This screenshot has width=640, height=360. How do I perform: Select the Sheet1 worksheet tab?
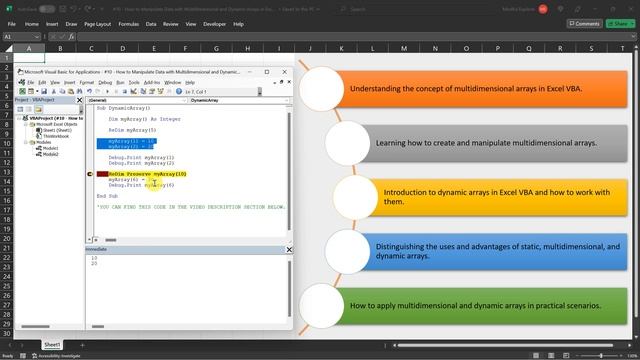(x=52, y=345)
